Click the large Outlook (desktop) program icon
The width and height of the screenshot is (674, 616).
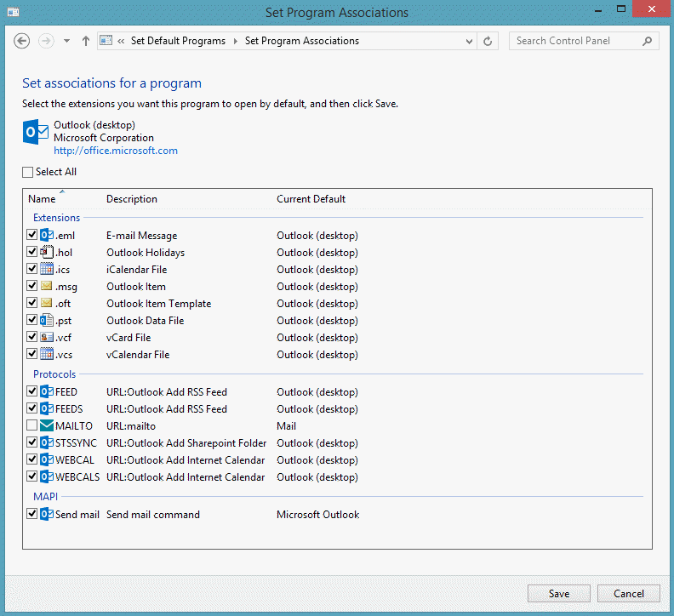pyautogui.click(x=35, y=132)
